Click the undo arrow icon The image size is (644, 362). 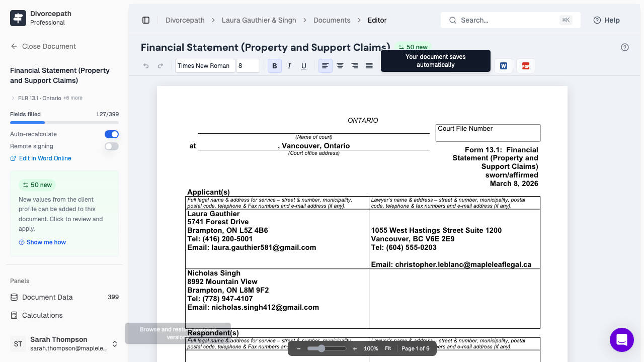pyautogui.click(x=146, y=66)
